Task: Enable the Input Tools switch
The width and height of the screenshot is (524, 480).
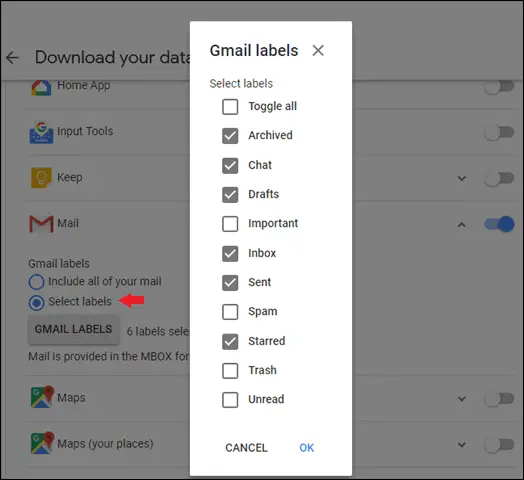Action: pyautogui.click(x=499, y=133)
